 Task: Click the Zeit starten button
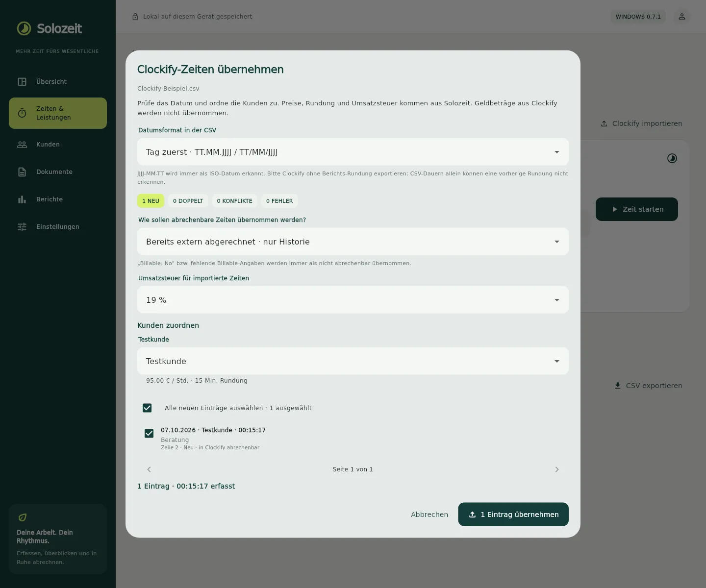click(x=637, y=209)
